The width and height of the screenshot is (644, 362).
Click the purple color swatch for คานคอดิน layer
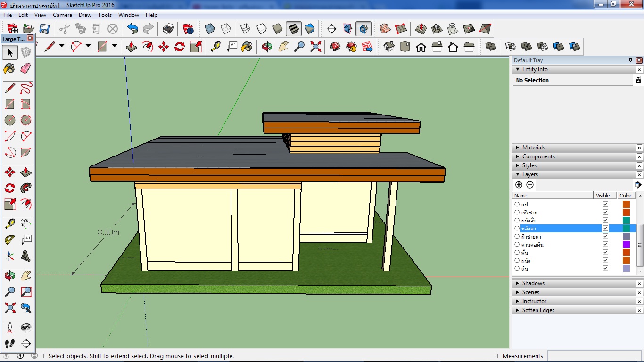coord(626,244)
